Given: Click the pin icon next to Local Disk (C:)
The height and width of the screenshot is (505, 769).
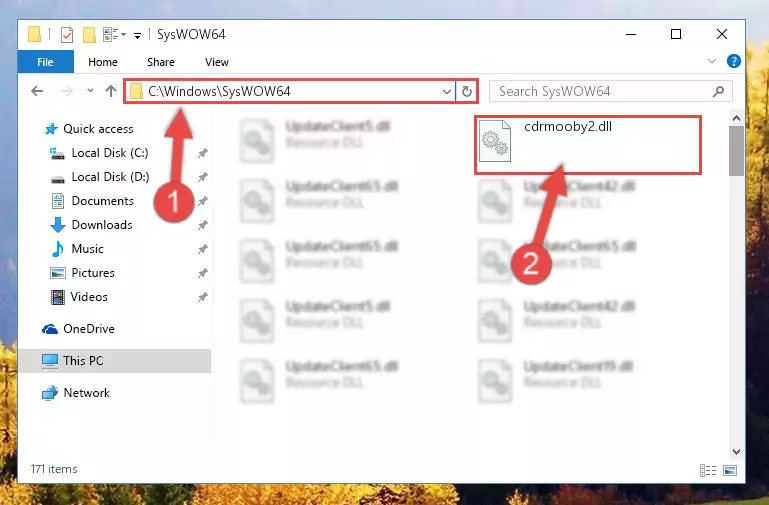Looking at the screenshot, I should [202, 153].
